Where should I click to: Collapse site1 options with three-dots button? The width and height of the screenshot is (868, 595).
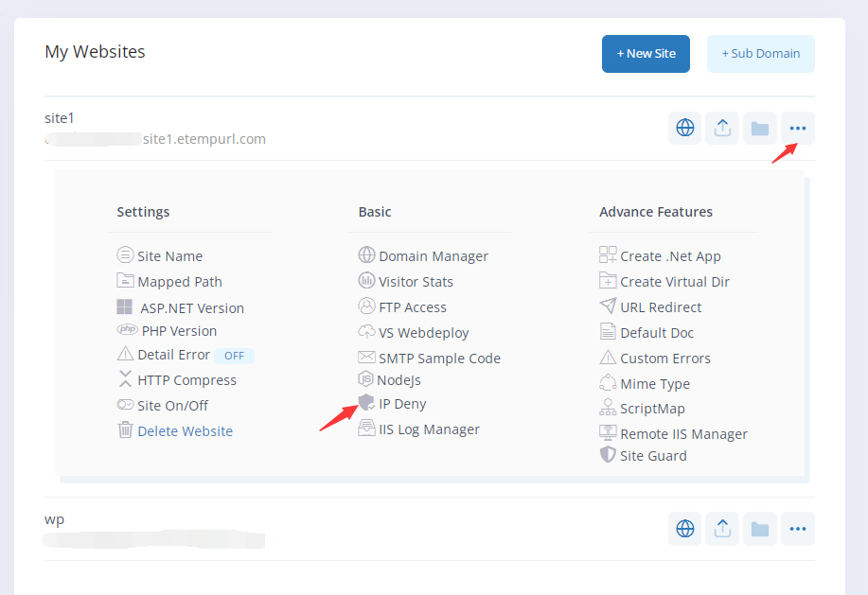click(x=798, y=128)
